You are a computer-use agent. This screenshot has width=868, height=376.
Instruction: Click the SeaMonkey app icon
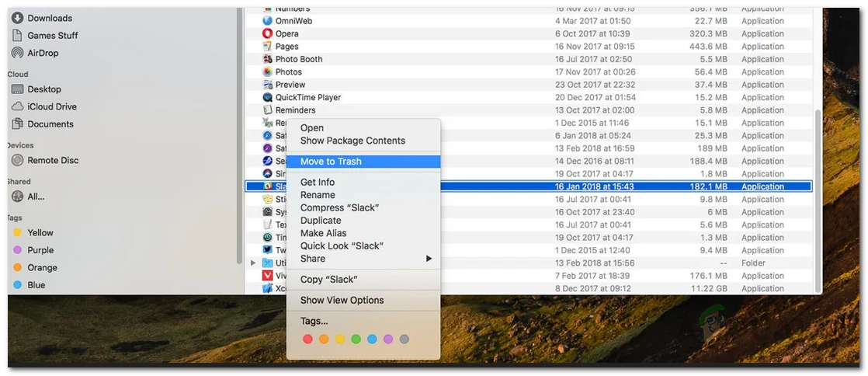click(267, 161)
